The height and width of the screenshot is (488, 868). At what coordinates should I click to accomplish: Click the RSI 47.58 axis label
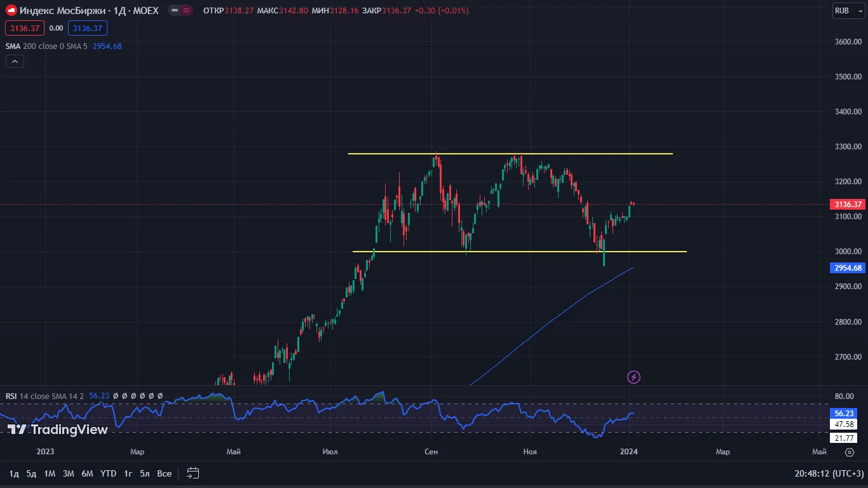pos(843,424)
